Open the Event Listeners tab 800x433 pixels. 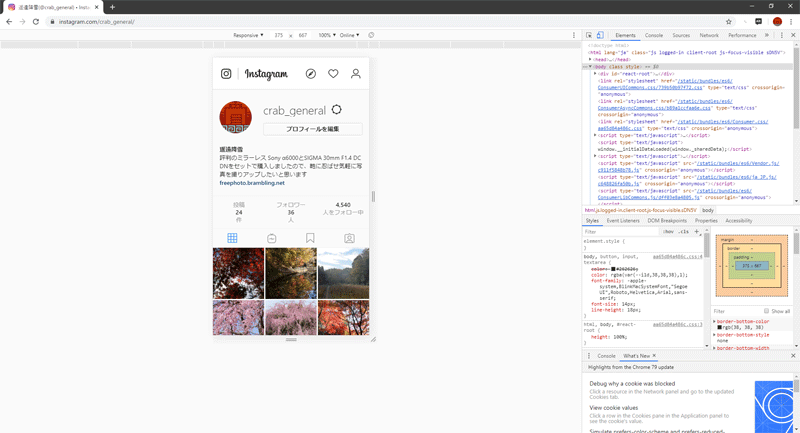point(622,221)
